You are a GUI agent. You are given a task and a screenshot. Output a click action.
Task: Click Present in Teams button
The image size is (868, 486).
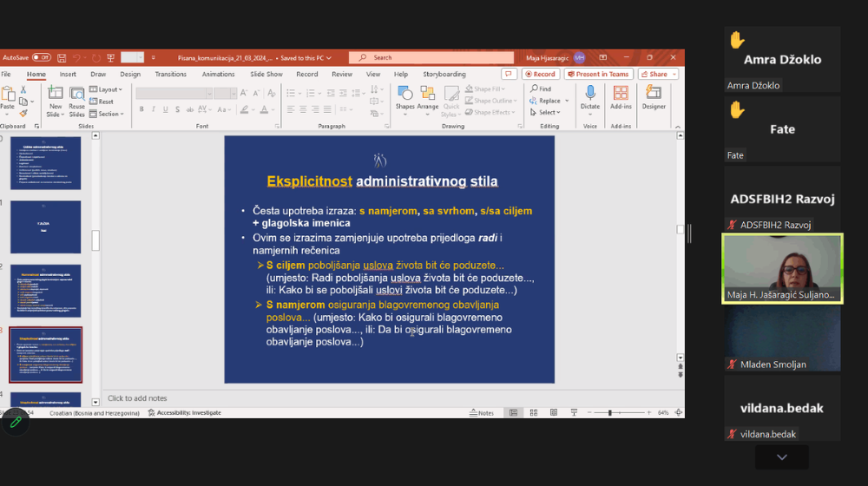pos(599,74)
